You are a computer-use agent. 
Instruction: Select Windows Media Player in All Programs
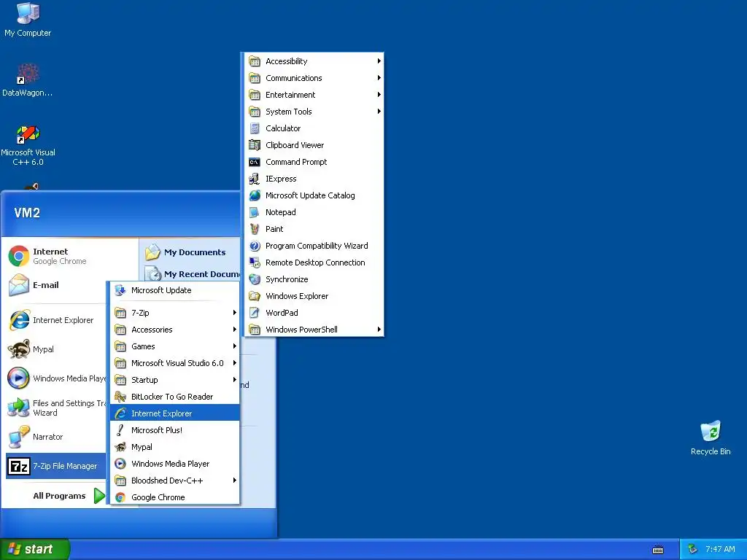click(x=175, y=464)
